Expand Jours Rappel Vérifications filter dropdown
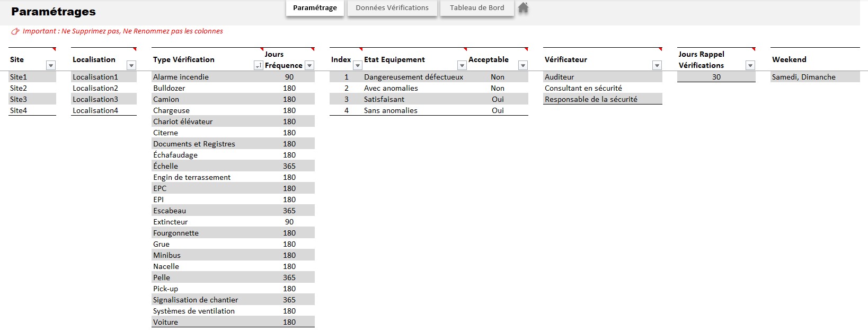Viewport: 868px width, 330px height. [x=750, y=65]
